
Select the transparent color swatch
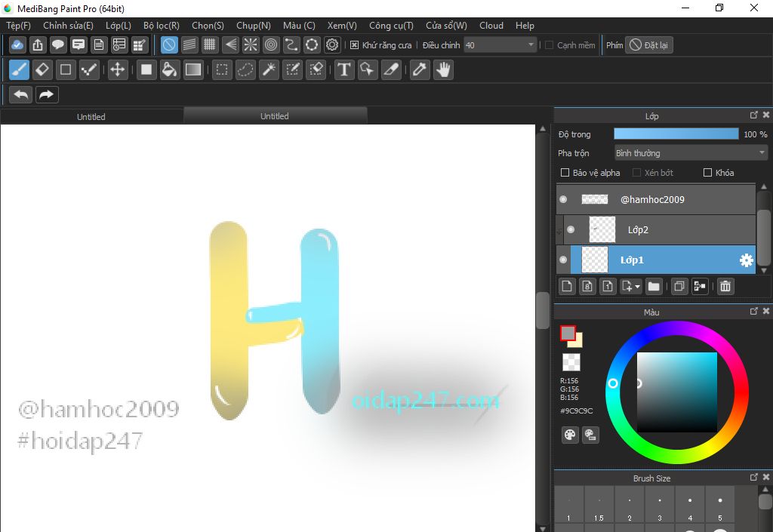tap(571, 362)
